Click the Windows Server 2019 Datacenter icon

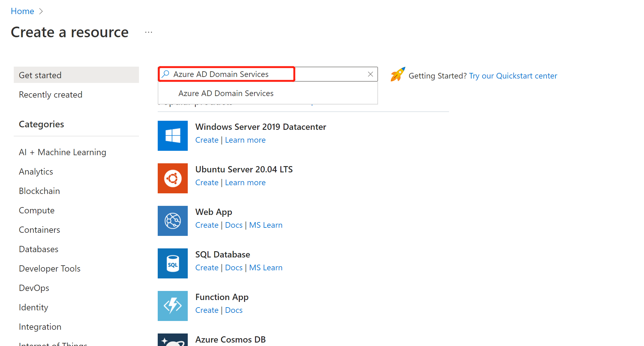click(173, 136)
